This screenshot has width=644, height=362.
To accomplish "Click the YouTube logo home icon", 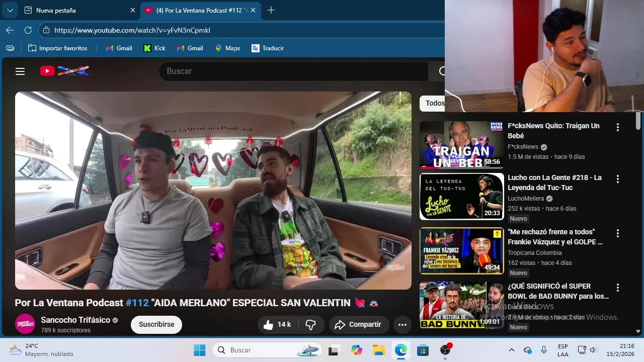I will tap(64, 71).
